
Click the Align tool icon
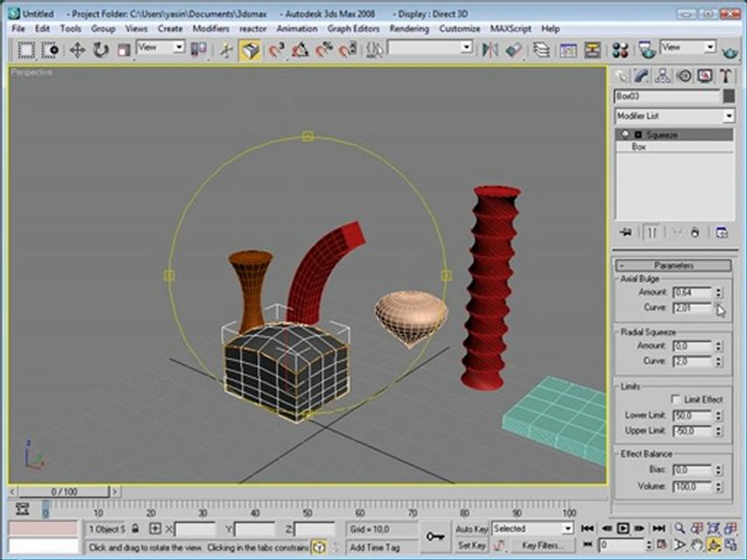(514, 50)
